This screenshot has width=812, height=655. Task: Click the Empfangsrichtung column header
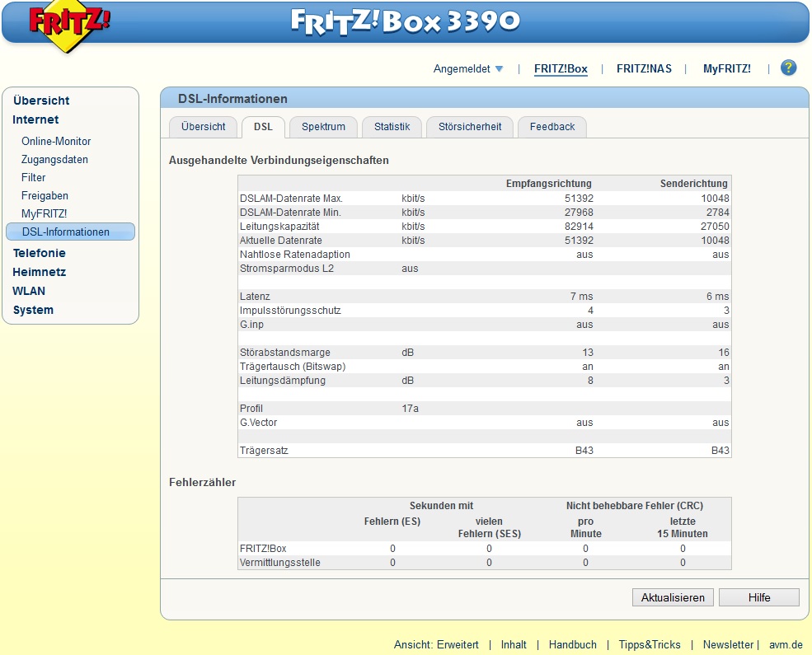[548, 184]
